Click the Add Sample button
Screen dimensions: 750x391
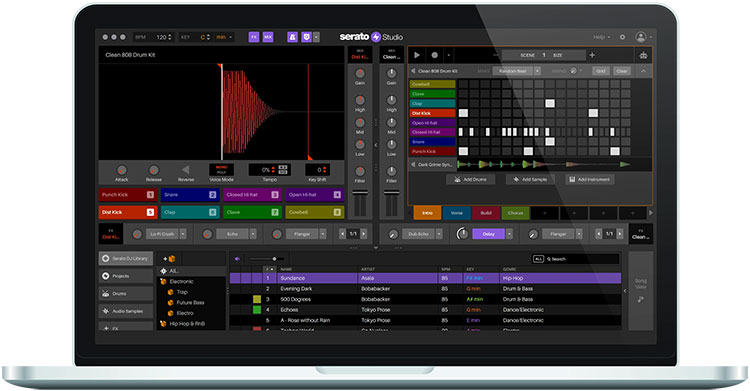530,179
